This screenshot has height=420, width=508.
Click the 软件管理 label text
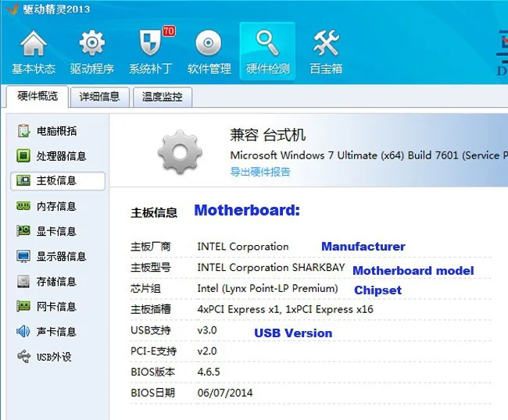coord(209,69)
